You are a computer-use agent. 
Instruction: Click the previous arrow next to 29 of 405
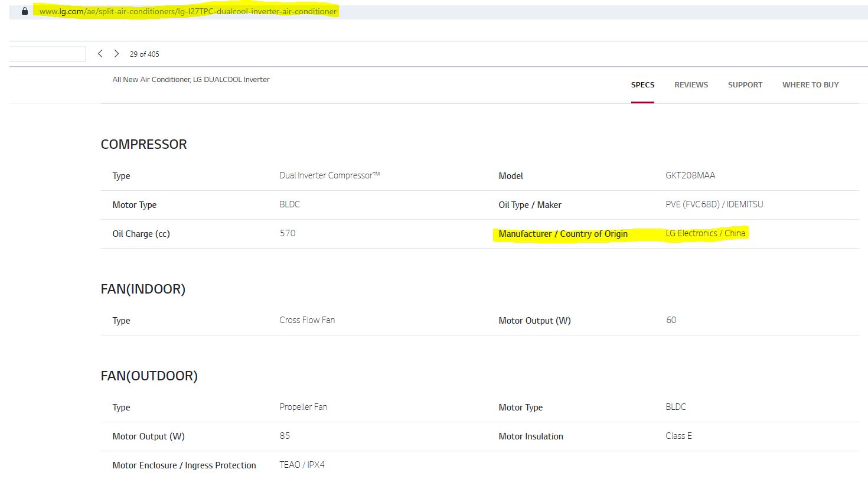click(100, 54)
